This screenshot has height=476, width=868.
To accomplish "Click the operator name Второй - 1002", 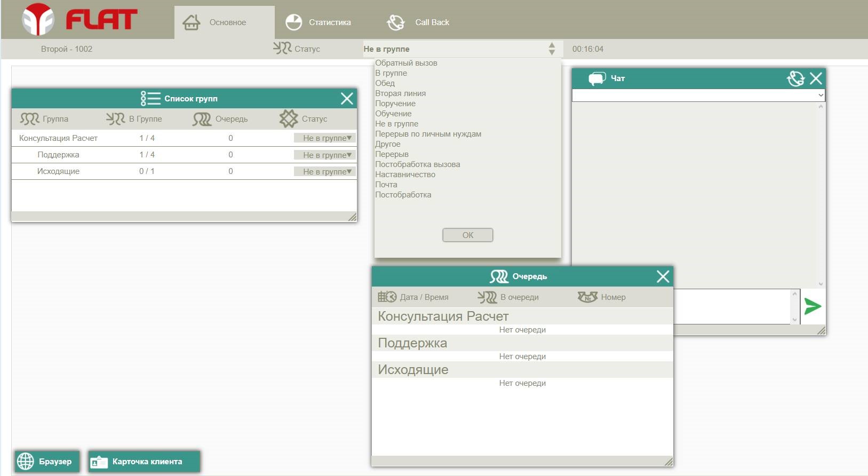I will [67, 49].
